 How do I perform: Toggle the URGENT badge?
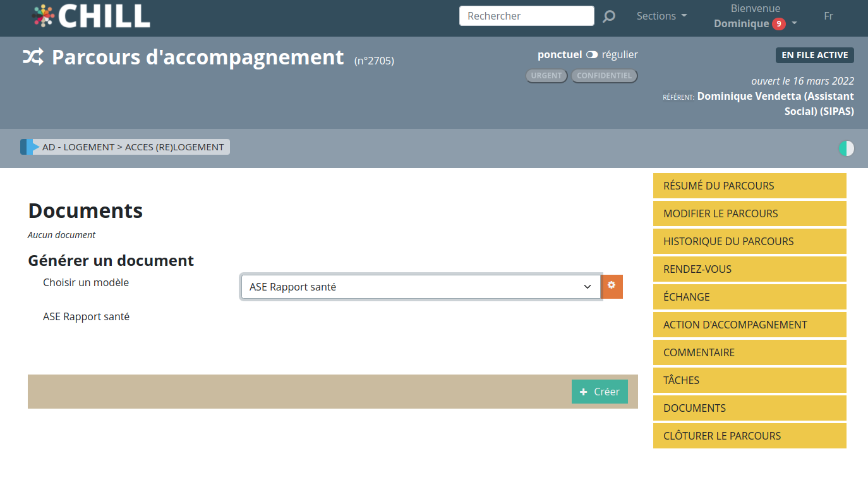click(x=546, y=76)
